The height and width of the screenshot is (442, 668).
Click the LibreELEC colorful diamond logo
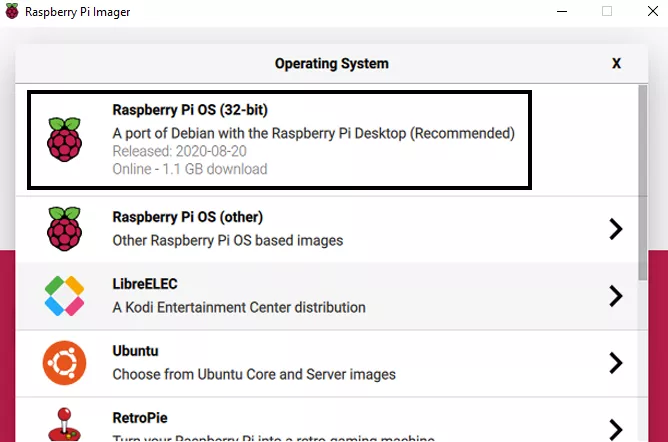[x=64, y=296]
